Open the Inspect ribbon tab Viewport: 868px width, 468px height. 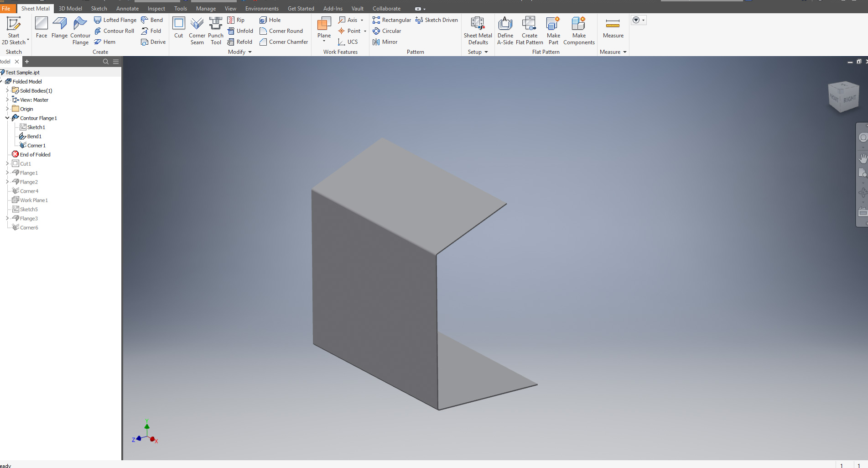156,8
